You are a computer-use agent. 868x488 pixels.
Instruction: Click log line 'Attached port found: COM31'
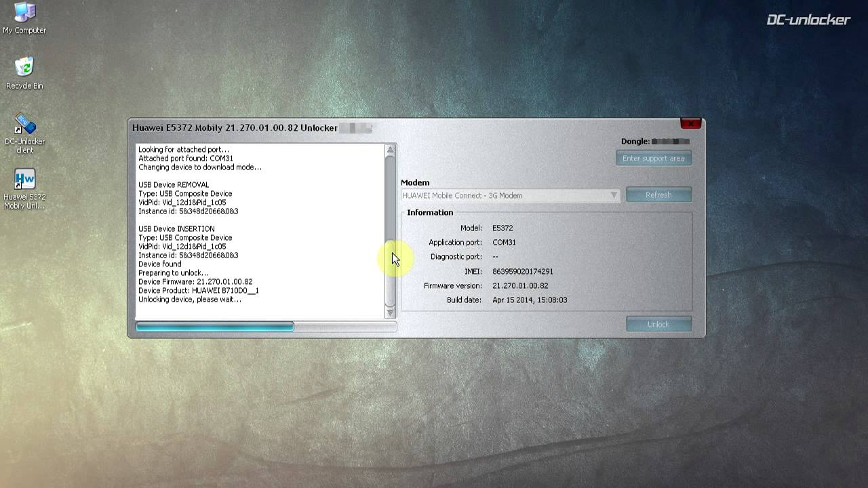[x=186, y=159]
